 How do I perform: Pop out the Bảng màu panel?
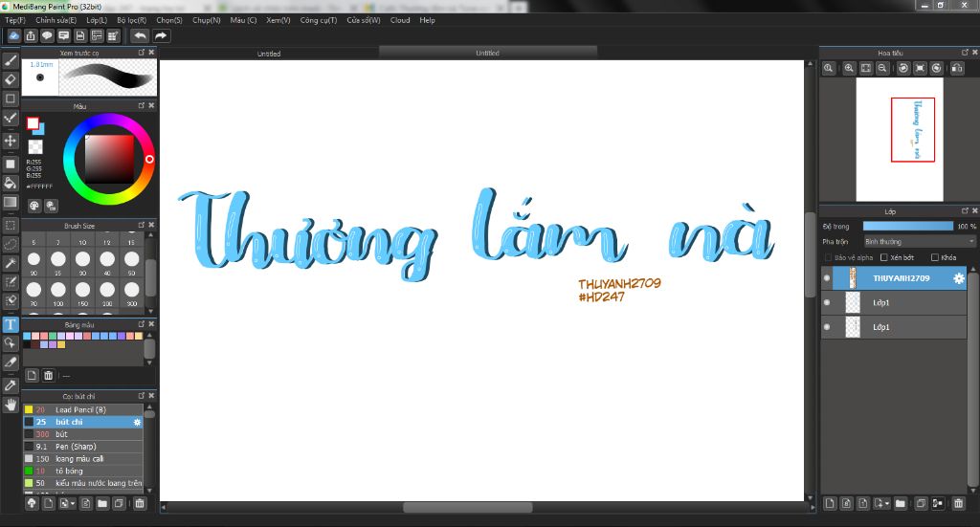tap(142, 324)
